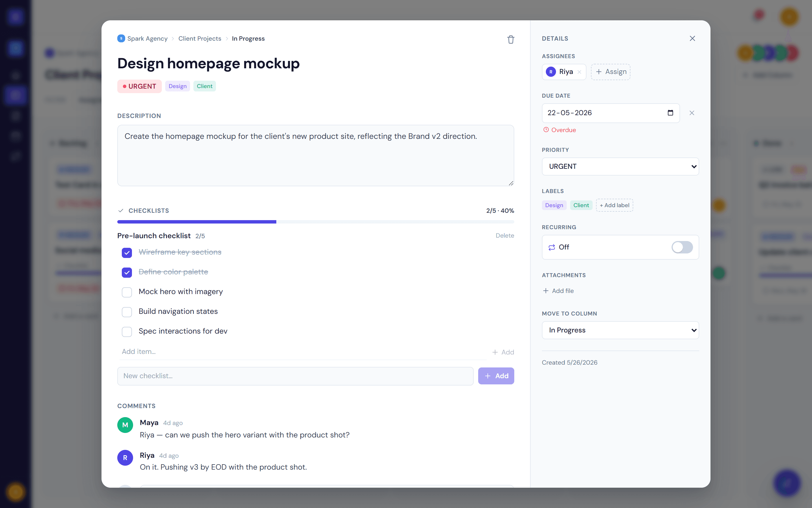Click the Client tag under the title
This screenshot has width=812, height=508.
coord(204,86)
